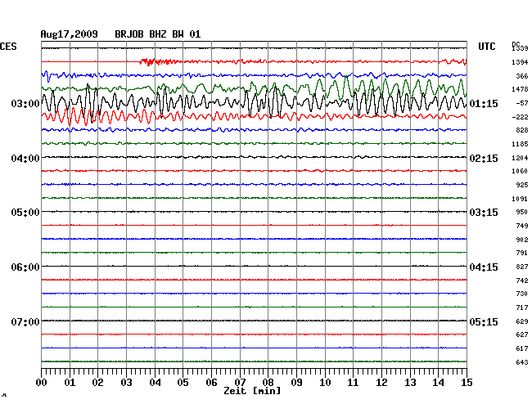
Task: Click the DC offset value "791"
Action: (522, 253)
